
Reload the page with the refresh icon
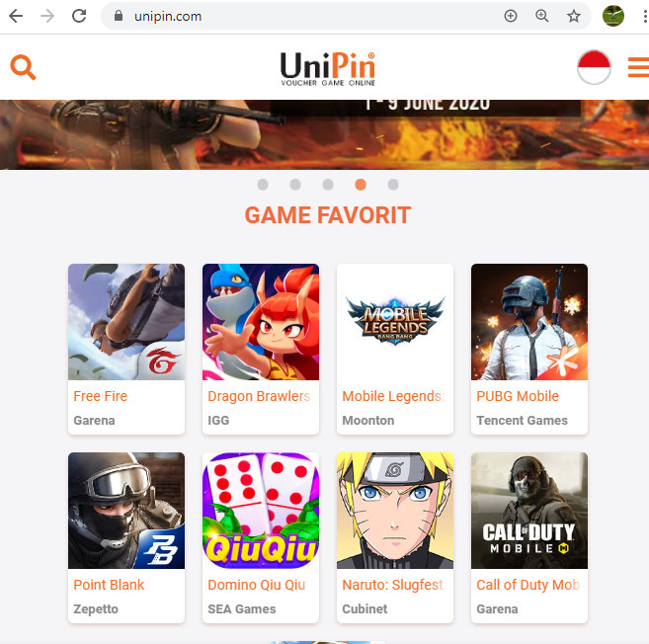79,16
